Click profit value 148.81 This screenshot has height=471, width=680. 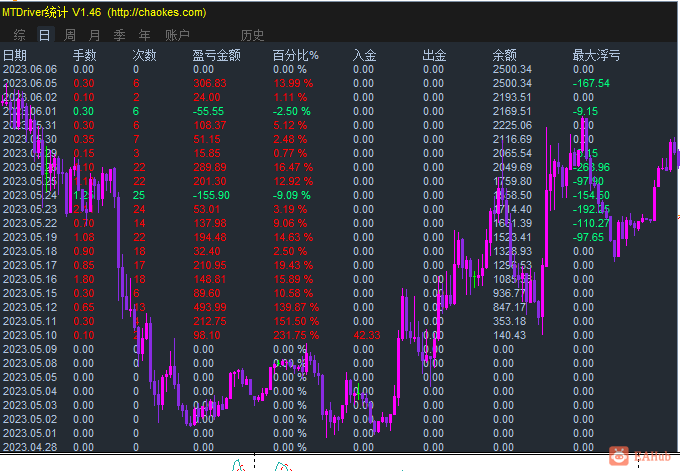[x=210, y=279]
